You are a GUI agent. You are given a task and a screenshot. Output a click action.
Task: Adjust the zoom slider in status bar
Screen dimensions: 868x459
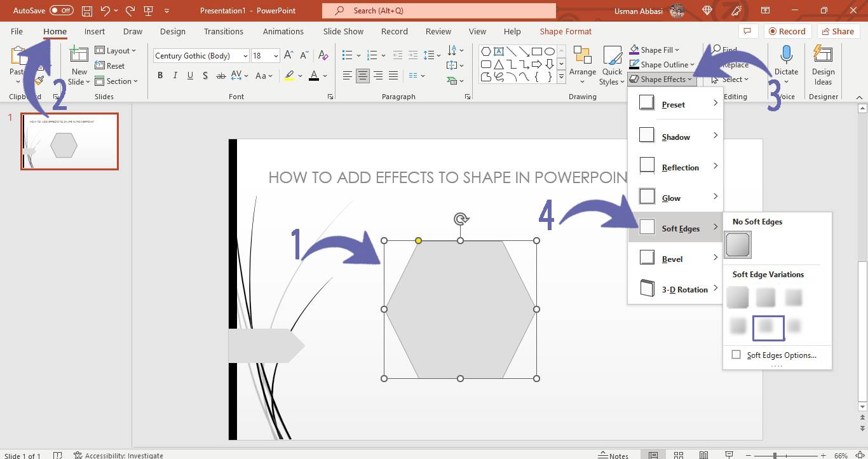(774, 455)
